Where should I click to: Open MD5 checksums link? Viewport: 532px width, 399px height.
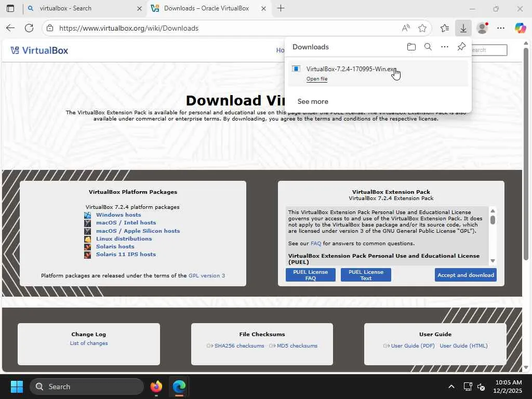point(297,345)
